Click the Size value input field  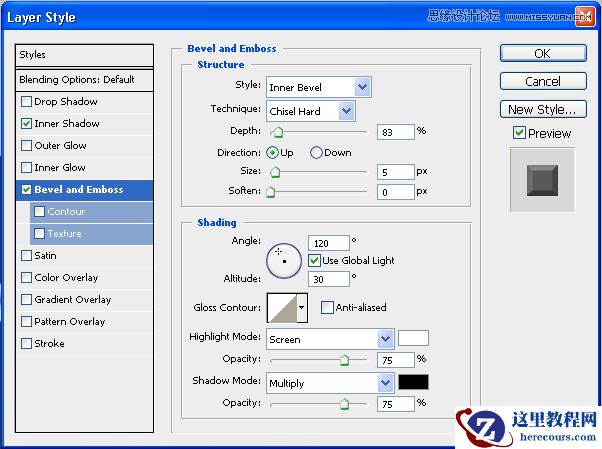coord(395,172)
